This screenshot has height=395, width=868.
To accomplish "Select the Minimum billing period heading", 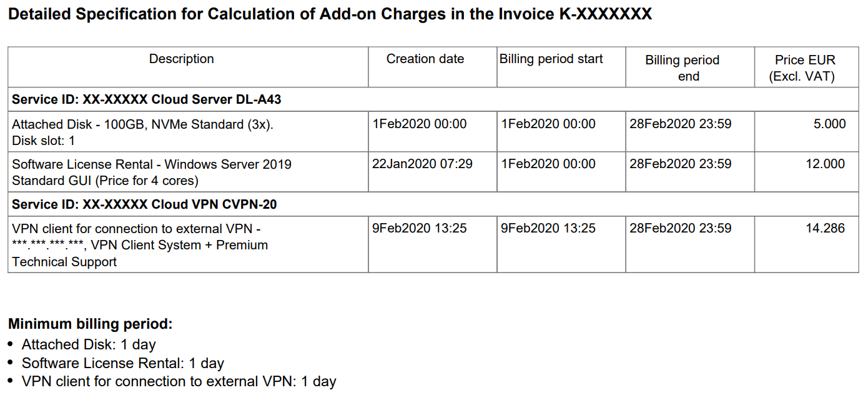I will tap(90, 324).
